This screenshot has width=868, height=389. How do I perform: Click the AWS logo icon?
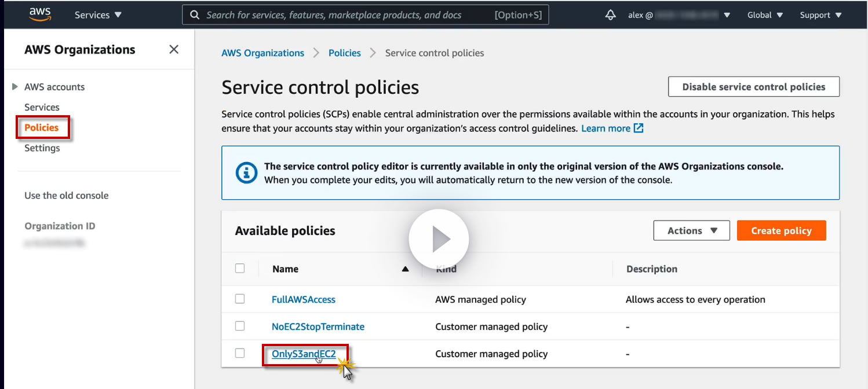40,14
